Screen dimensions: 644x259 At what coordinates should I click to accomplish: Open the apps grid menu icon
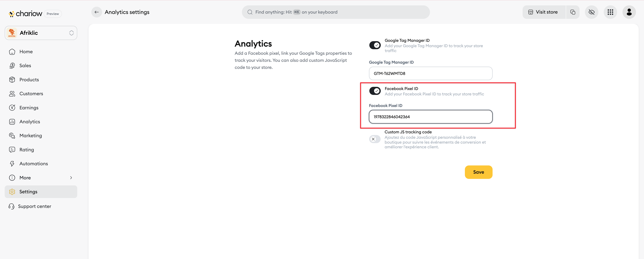[x=610, y=12]
